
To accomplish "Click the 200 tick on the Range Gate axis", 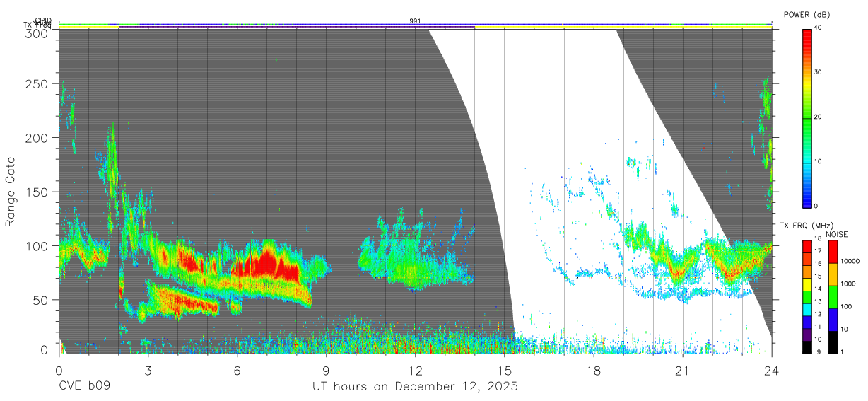I will pyautogui.click(x=37, y=138).
